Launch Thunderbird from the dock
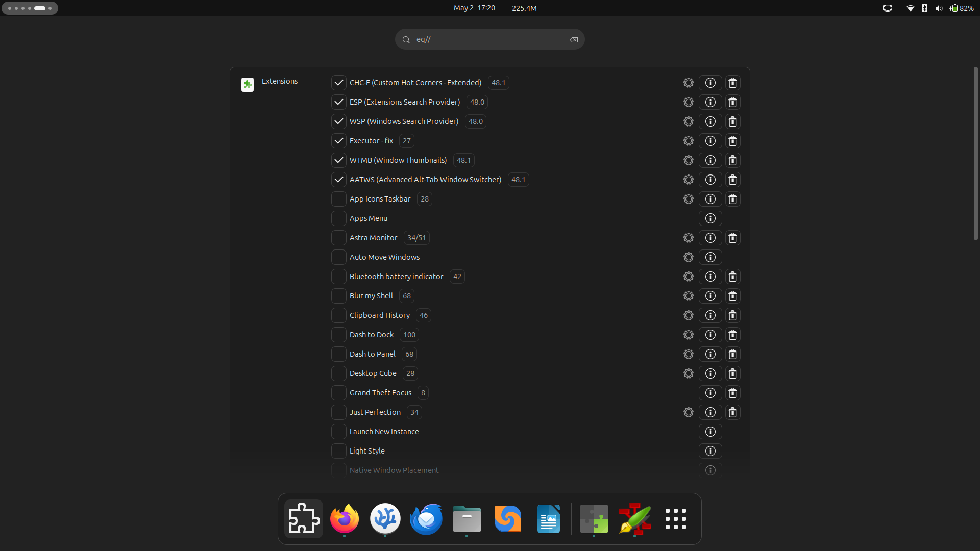 tap(426, 519)
